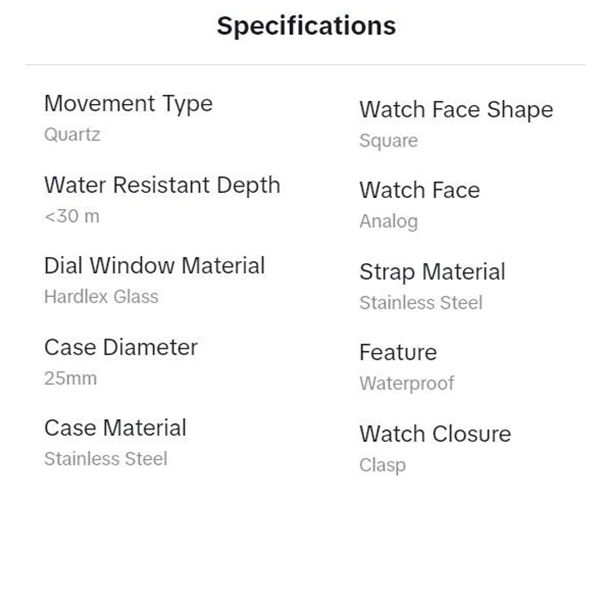Select the Waterproof feature value
The width and height of the screenshot is (605, 605).
[406, 383]
